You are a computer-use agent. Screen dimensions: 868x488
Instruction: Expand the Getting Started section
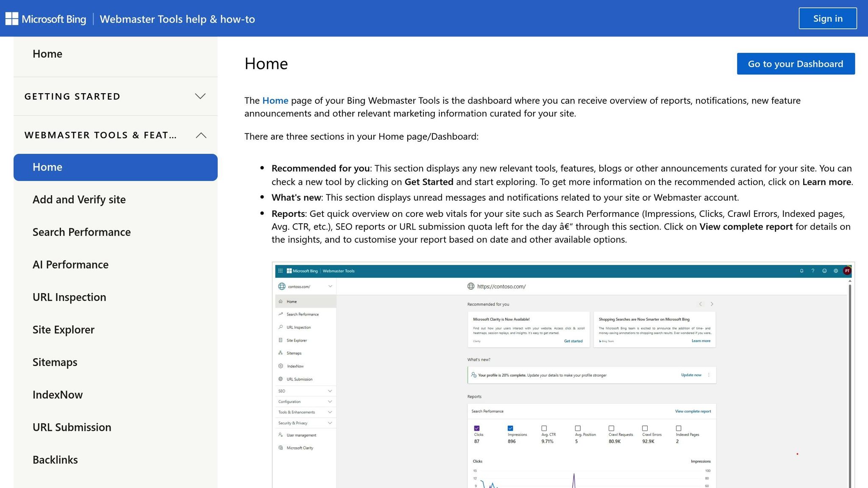pyautogui.click(x=200, y=96)
